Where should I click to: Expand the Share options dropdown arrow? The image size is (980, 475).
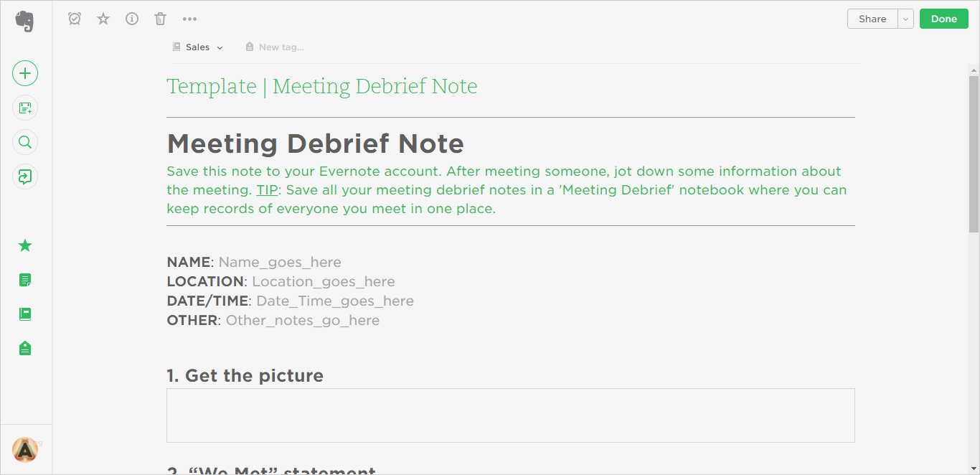pos(906,19)
